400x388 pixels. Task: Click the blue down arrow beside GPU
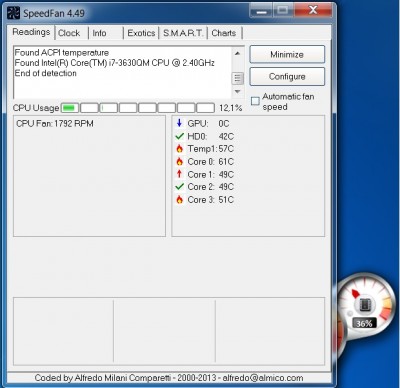coord(179,123)
